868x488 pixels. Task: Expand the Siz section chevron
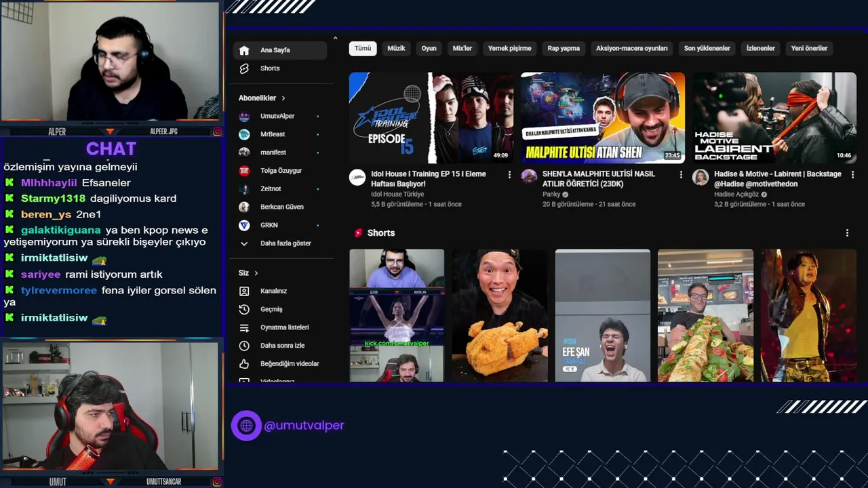pyautogui.click(x=256, y=273)
